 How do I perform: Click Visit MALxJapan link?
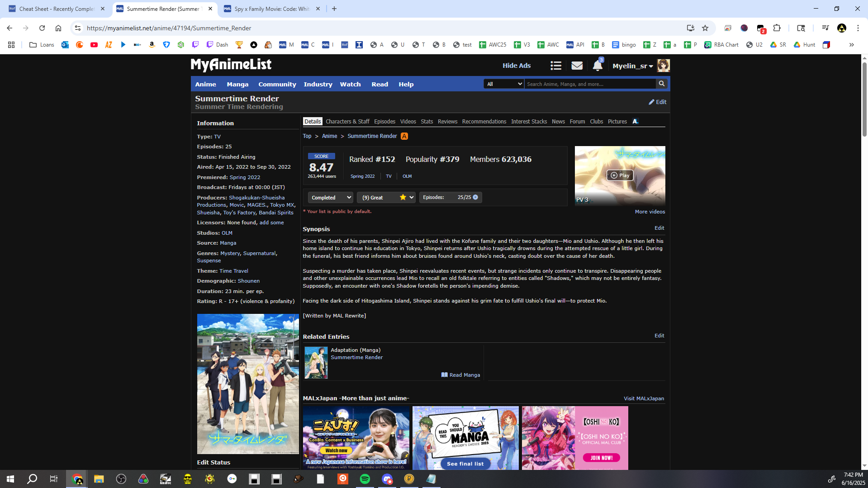[644, 398]
